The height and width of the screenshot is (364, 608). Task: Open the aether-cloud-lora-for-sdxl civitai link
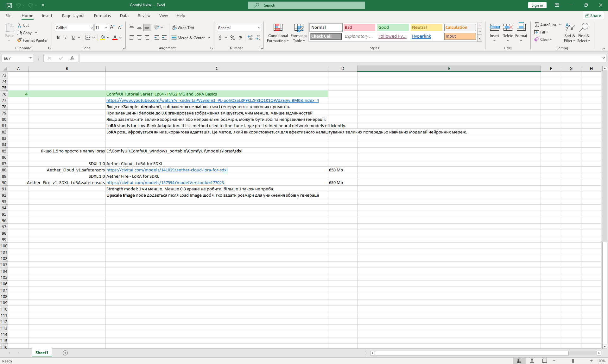coord(167,170)
